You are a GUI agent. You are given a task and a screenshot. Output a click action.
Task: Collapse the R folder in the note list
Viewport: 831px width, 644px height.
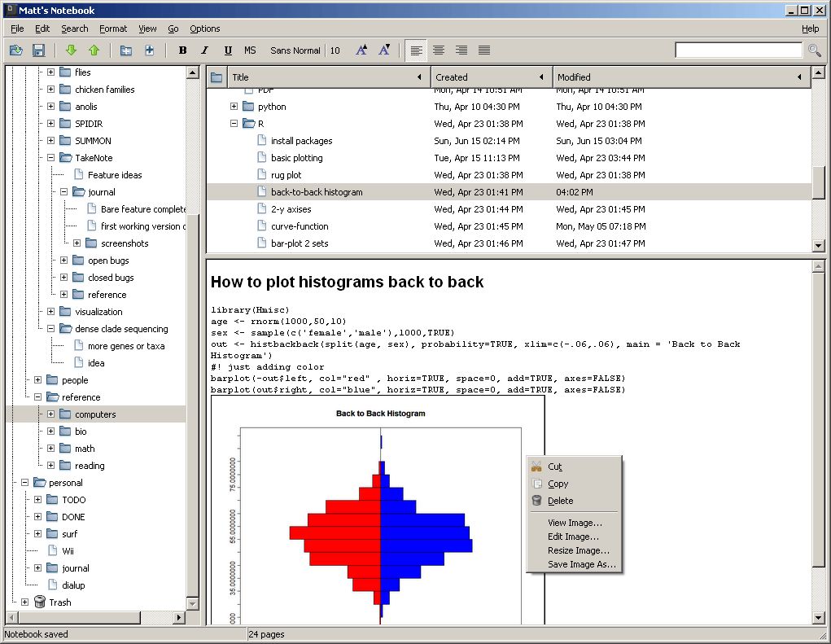coord(234,123)
